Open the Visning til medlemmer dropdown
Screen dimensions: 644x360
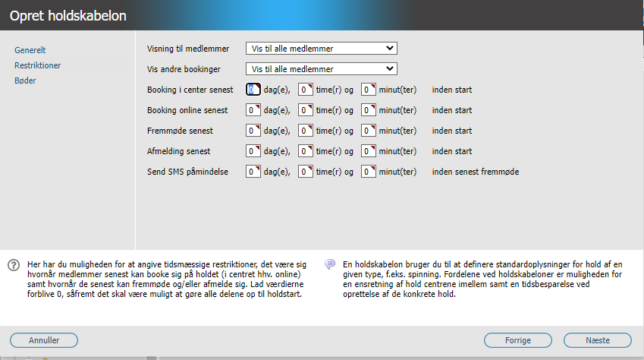[x=321, y=49]
